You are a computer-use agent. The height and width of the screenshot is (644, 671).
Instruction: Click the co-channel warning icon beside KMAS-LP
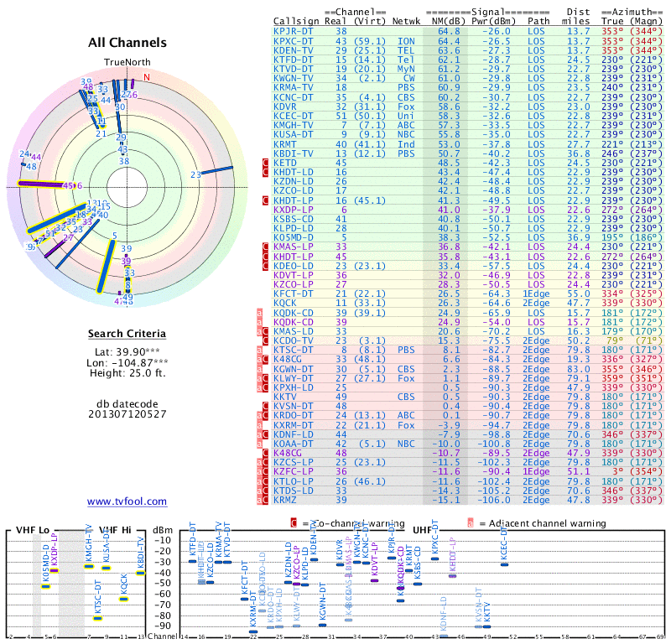coord(266,247)
